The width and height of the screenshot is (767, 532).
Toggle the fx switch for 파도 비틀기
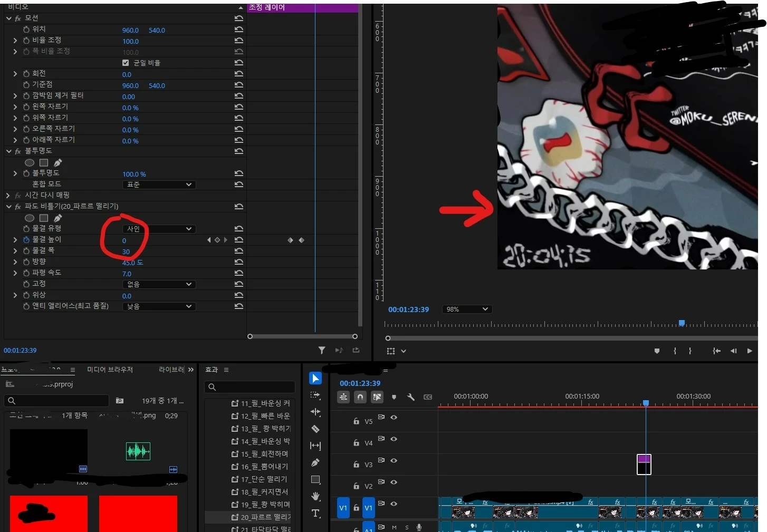coord(18,207)
